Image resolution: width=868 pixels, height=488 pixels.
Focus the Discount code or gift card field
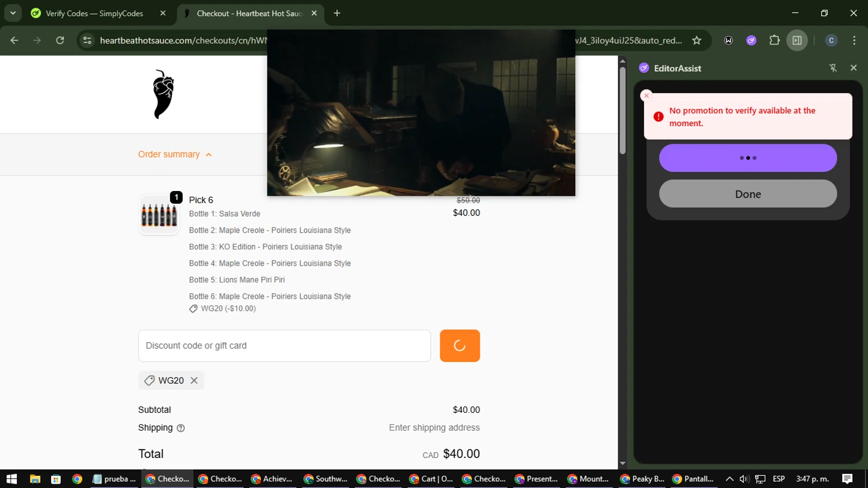tap(285, 346)
